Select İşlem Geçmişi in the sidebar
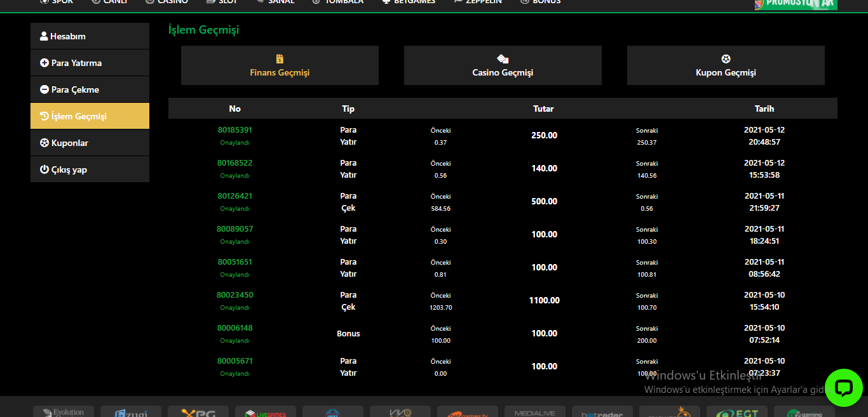The image size is (868, 417). (x=90, y=116)
